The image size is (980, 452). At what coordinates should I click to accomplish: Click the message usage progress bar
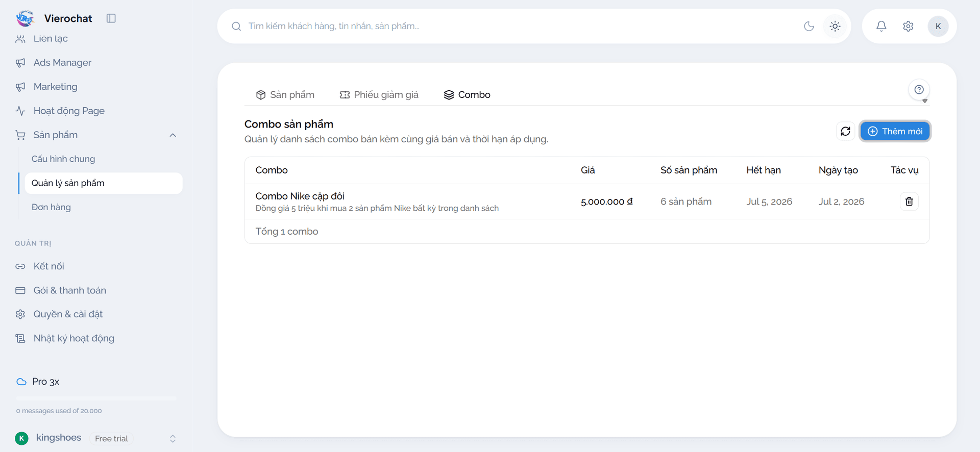click(x=96, y=398)
